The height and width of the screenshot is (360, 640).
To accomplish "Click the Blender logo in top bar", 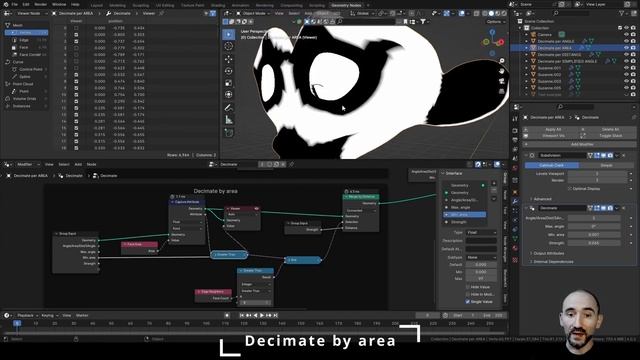I will pyautogui.click(x=5, y=4).
